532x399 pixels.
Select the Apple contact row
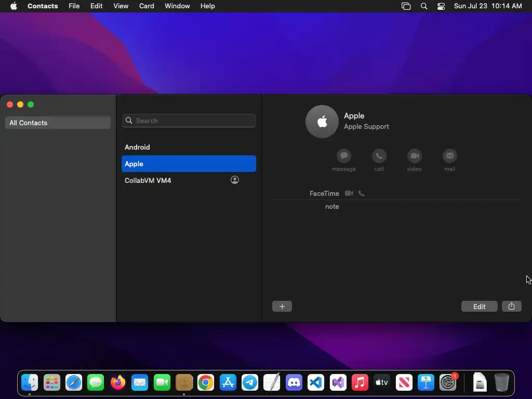coord(189,164)
